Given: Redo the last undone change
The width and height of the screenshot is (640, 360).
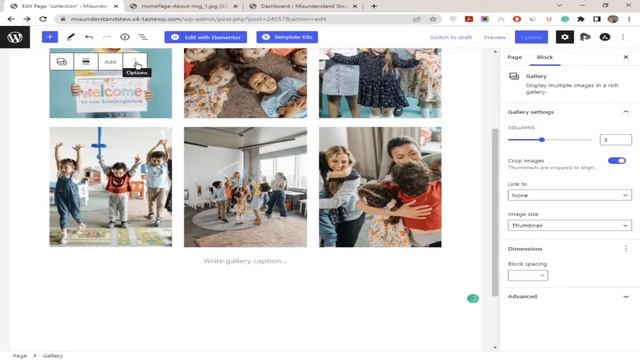Looking at the screenshot, I should (107, 37).
